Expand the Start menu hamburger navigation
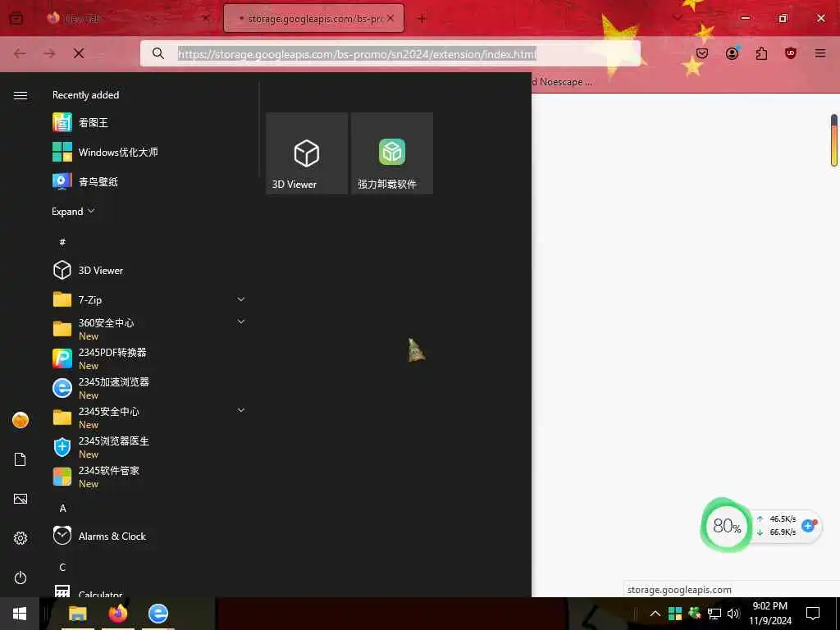840x630 pixels. [21, 95]
